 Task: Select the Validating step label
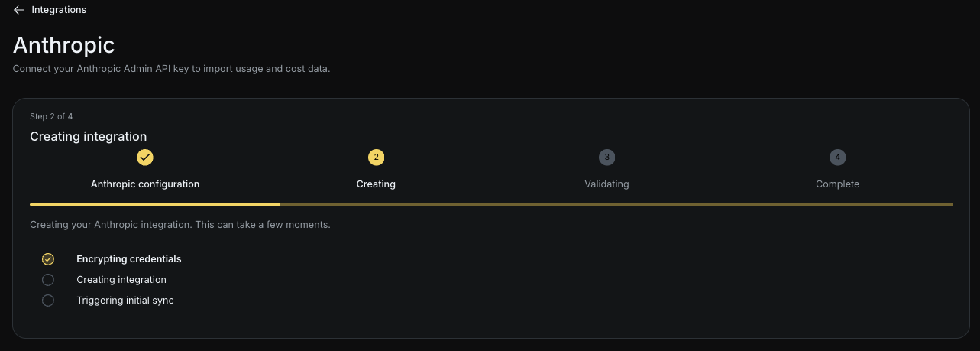[606, 184]
